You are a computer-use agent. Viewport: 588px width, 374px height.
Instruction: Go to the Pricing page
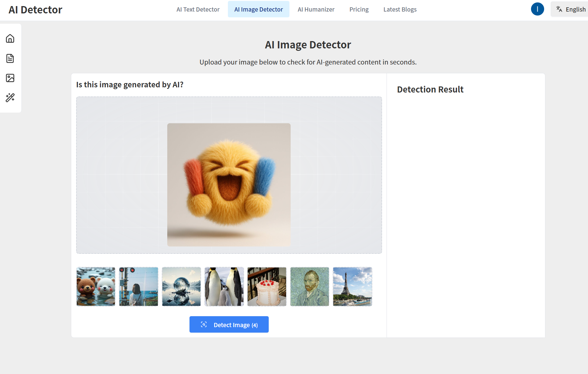click(x=359, y=9)
